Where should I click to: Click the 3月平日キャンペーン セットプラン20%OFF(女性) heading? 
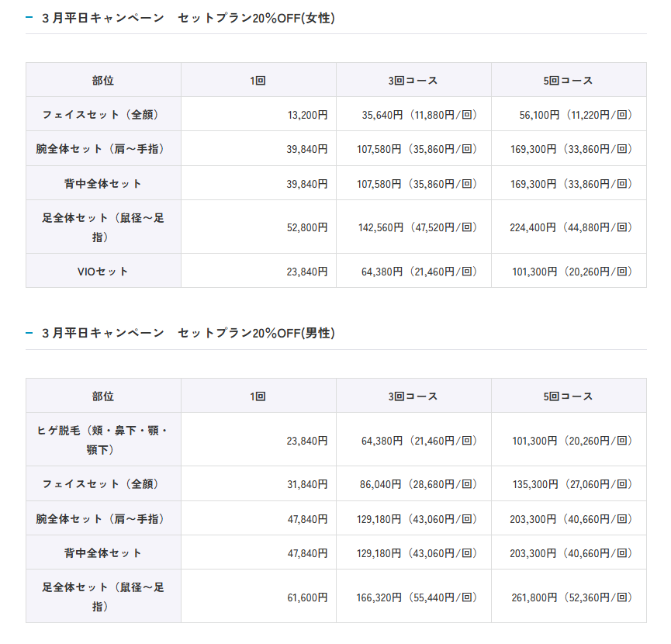click(x=189, y=17)
